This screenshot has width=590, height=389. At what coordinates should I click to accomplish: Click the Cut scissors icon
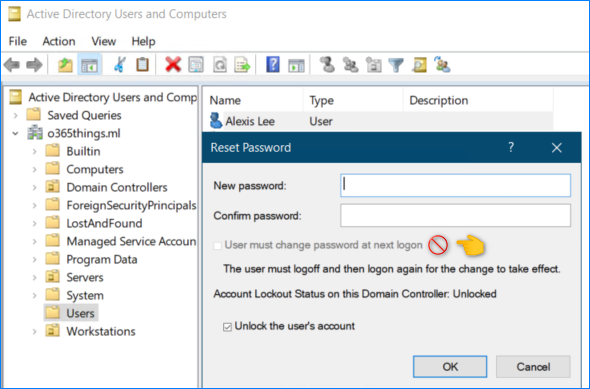point(120,65)
